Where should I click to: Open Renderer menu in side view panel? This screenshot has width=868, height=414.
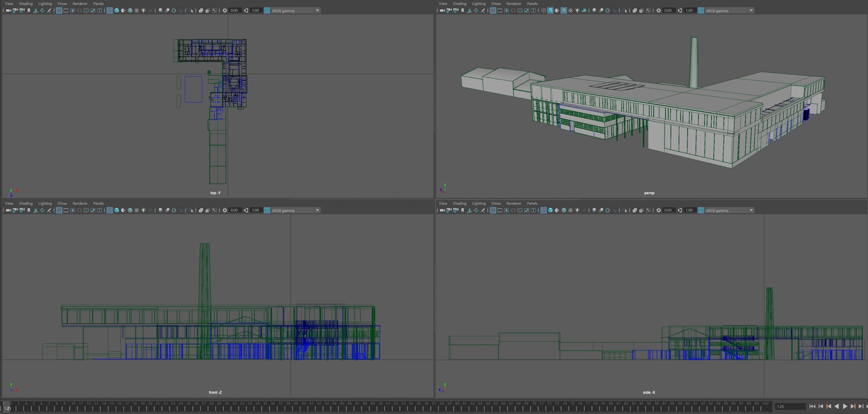(514, 203)
